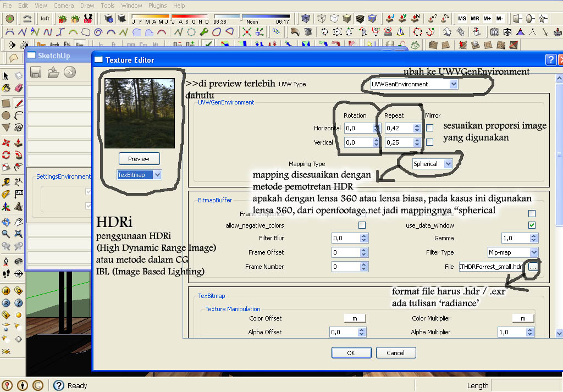The image size is (563, 392).
Task: Pick the Tape Measure tool
Action: [5, 182]
